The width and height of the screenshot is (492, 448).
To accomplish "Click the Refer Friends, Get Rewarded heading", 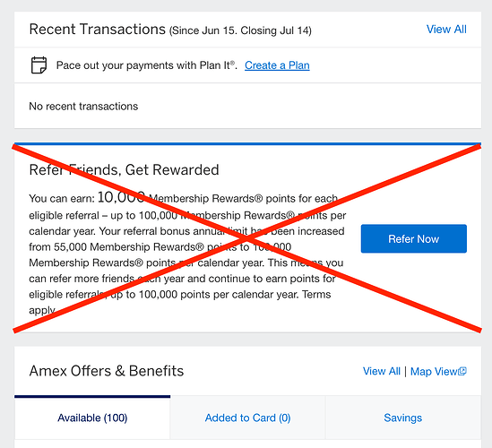I will tap(124, 169).
